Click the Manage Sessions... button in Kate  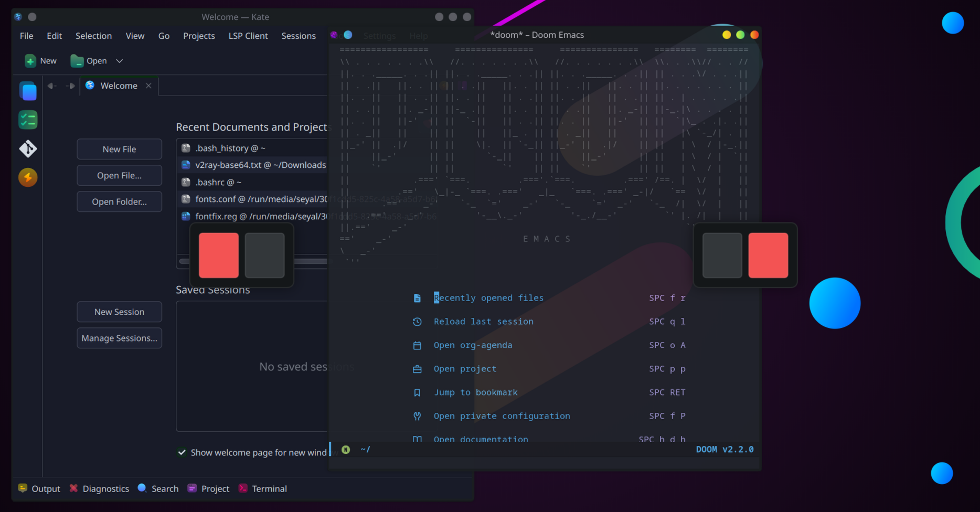point(119,338)
